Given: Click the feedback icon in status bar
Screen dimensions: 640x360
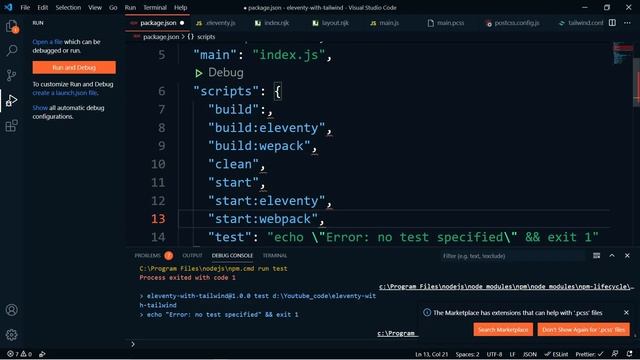Looking at the screenshot, I should point(615,354).
